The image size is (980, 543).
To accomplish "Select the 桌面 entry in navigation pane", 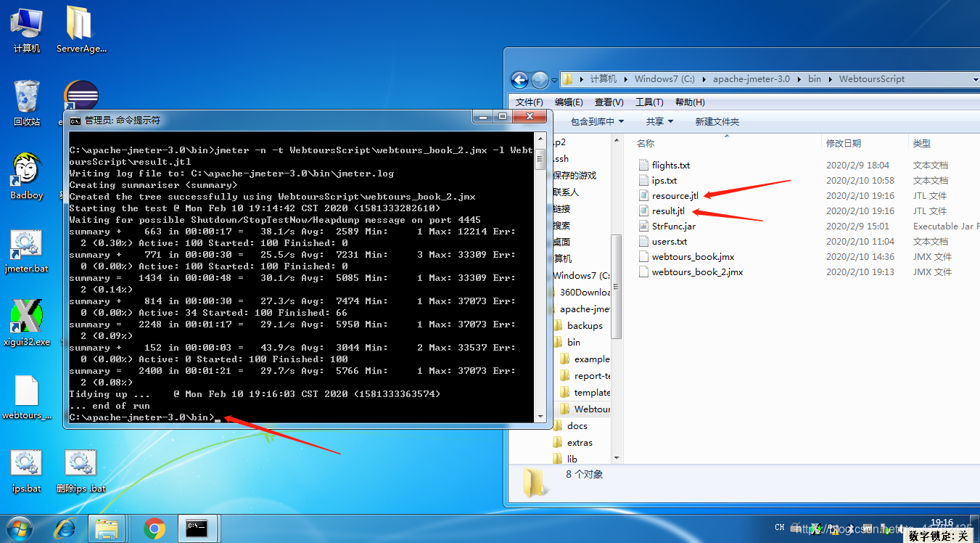I will click(x=561, y=242).
